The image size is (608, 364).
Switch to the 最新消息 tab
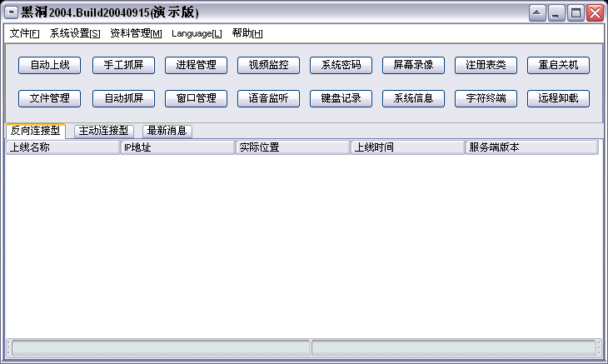(167, 131)
